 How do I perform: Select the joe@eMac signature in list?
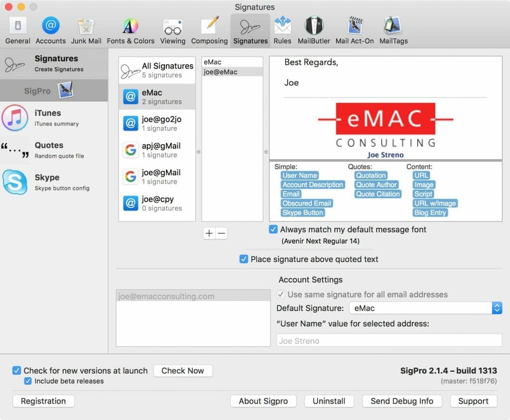pos(232,72)
